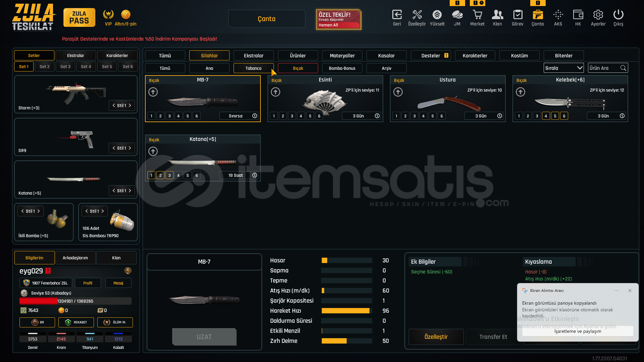This screenshot has width=644, height=362.
Task: Open the Yükselt upgrade icon
Action: coord(437,15)
